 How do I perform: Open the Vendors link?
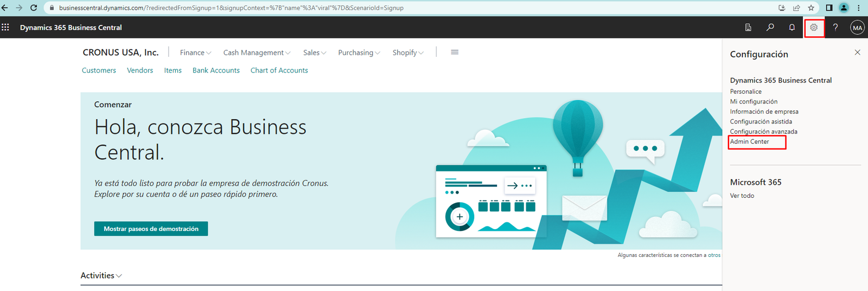tap(140, 70)
